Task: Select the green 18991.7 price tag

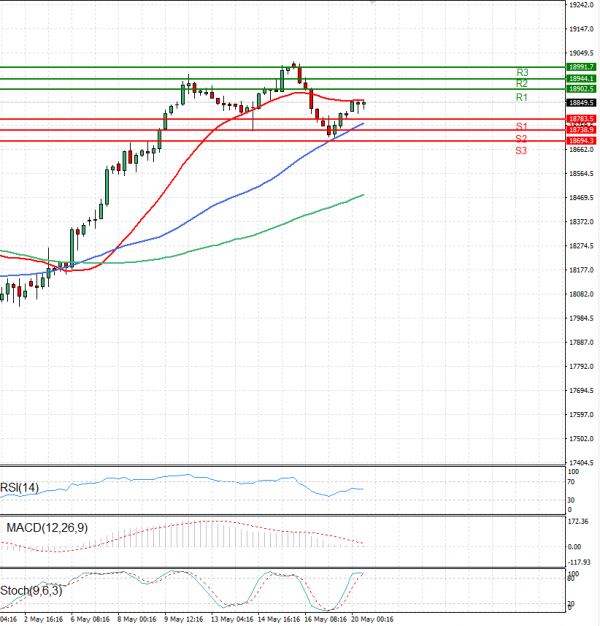Action: tap(582, 67)
